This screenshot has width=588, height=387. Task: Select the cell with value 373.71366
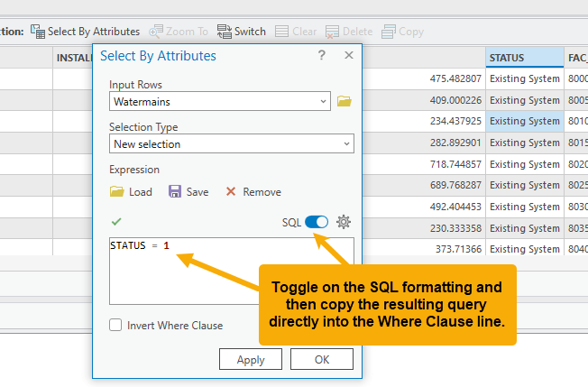[424, 247]
